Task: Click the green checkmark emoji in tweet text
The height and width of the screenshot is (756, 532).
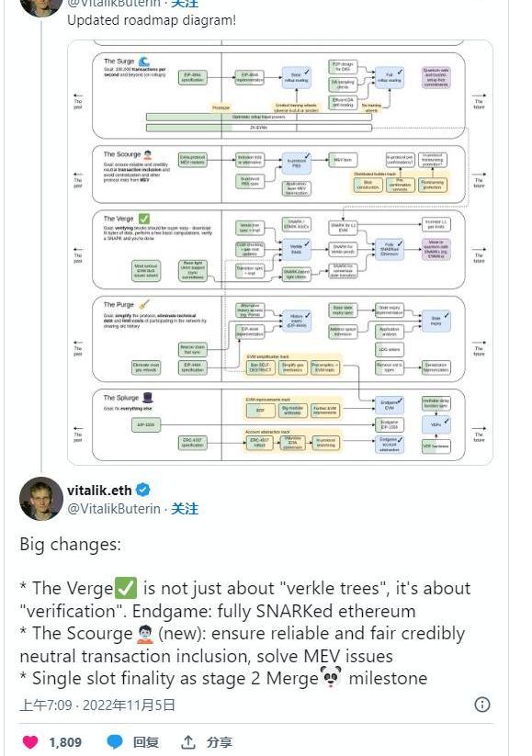Action: (x=126, y=588)
